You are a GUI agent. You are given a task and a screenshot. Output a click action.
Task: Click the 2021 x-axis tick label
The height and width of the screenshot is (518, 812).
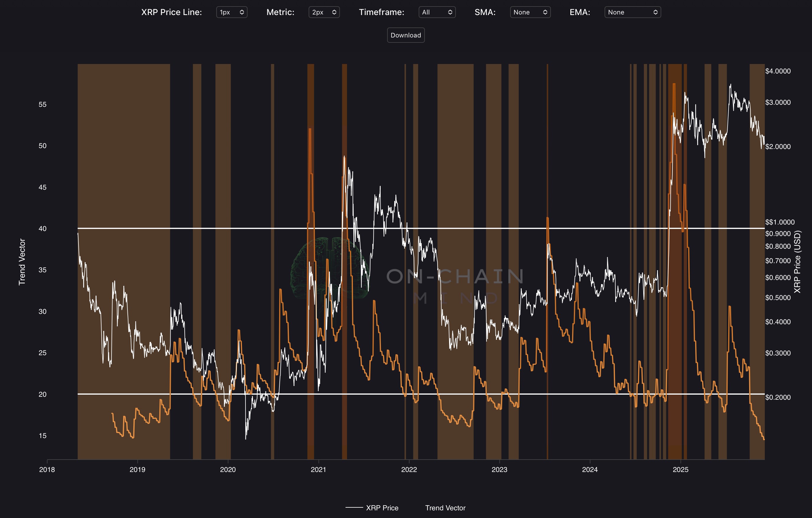318,469
